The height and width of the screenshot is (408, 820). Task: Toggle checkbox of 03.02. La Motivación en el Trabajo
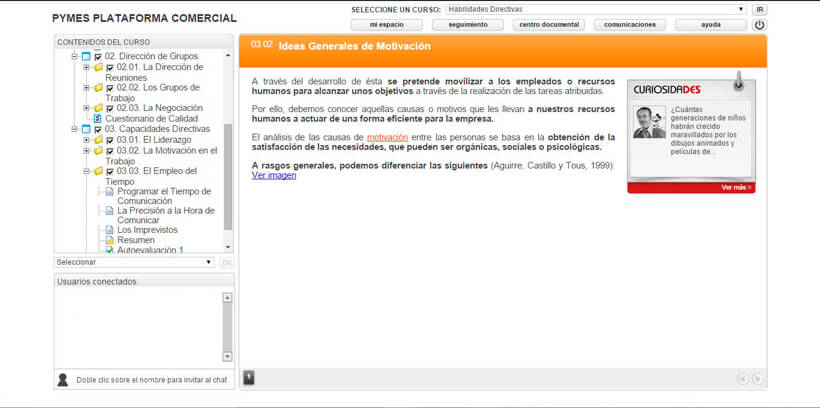[x=110, y=151]
